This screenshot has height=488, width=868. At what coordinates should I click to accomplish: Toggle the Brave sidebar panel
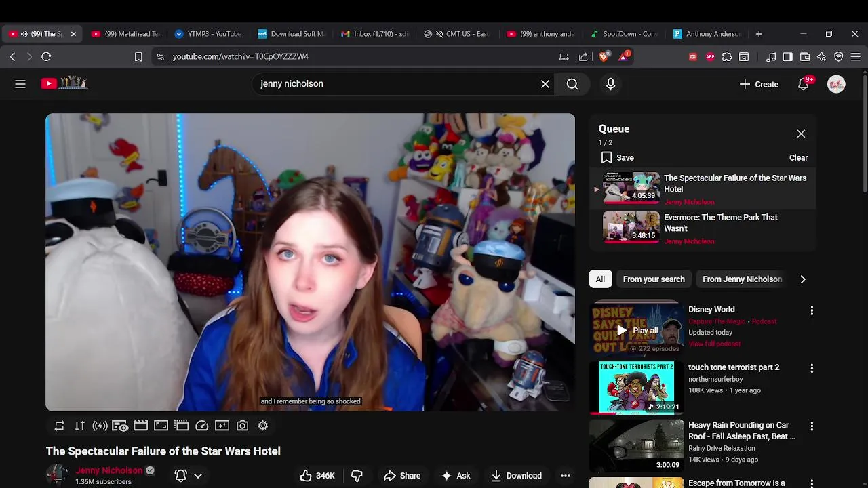787,57
